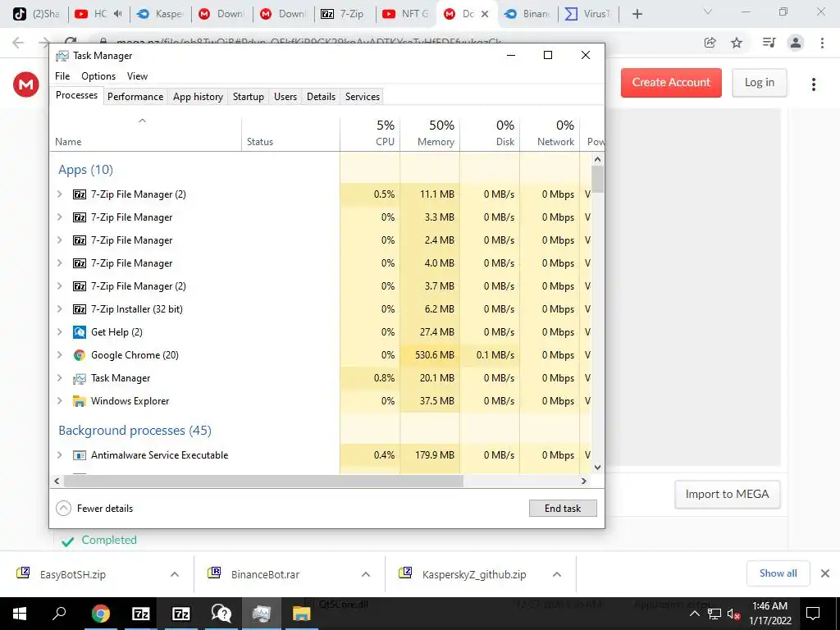The image size is (840, 630).
Task: Click Get Help icon on the taskbar
Action: [221, 614]
